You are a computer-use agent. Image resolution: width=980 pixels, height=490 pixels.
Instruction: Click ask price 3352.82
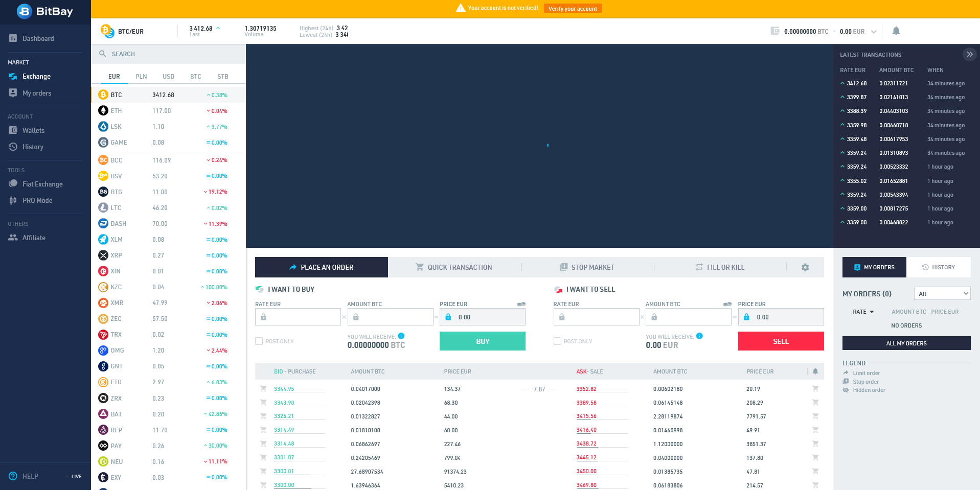[586, 389]
